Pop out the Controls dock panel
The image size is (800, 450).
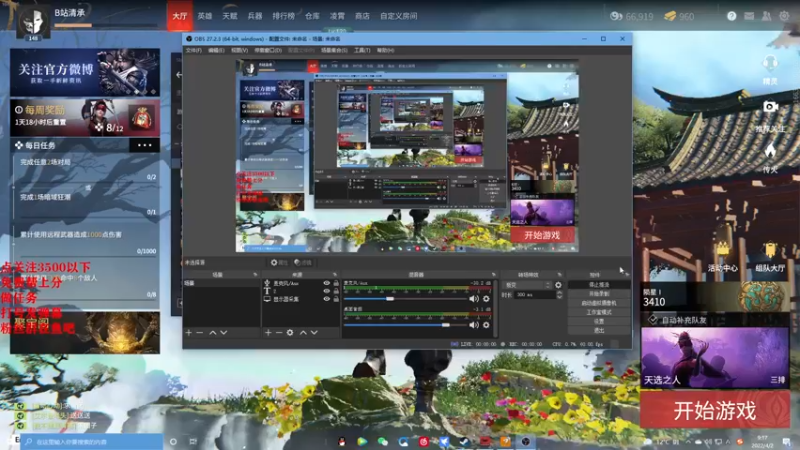click(627, 274)
